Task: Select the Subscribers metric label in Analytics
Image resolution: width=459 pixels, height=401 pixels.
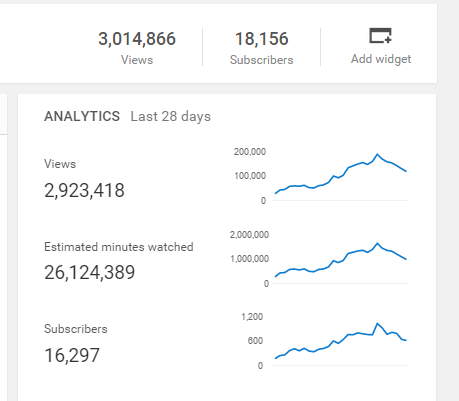Action: coord(76,329)
